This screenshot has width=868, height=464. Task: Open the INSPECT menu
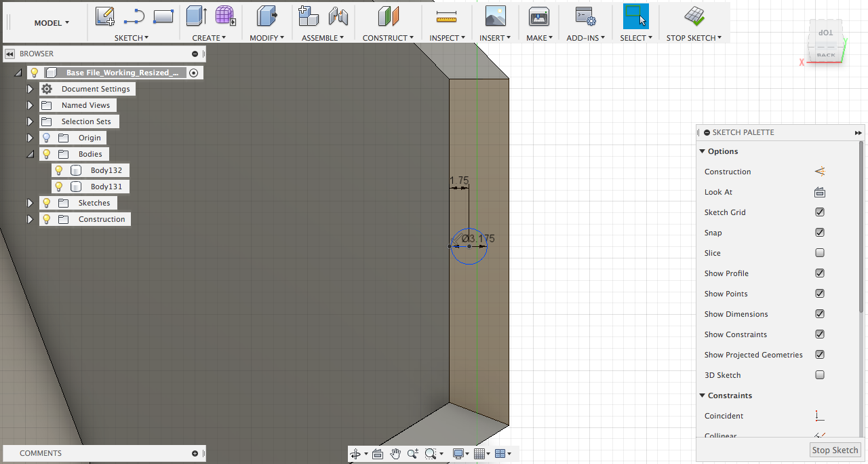tap(448, 38)
